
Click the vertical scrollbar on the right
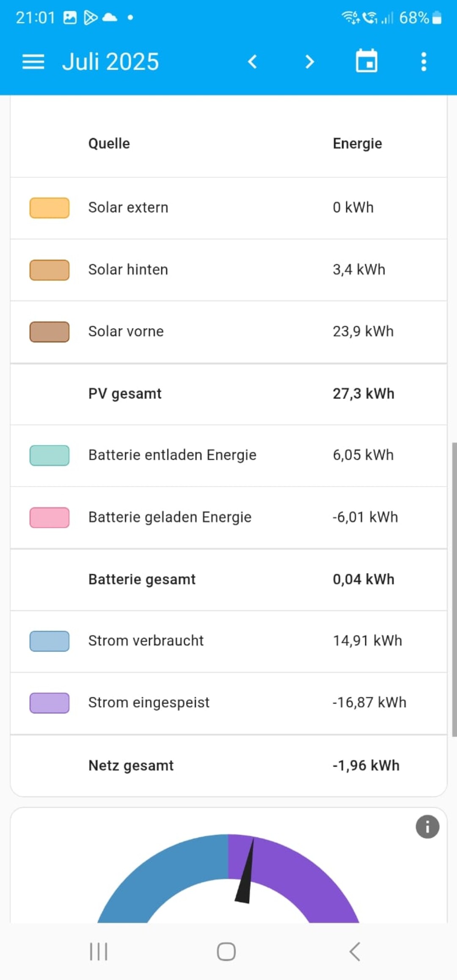tap(454, 588)
